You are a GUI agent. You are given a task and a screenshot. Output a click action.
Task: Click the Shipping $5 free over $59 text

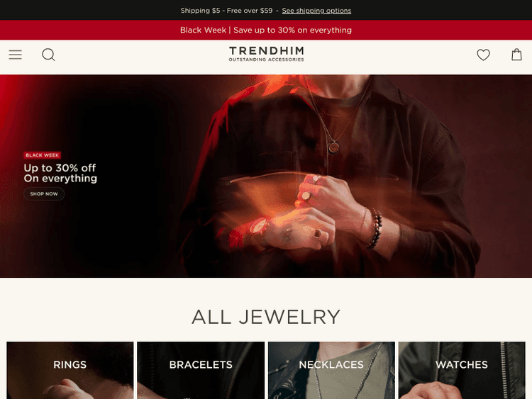(x=227, y=11)
